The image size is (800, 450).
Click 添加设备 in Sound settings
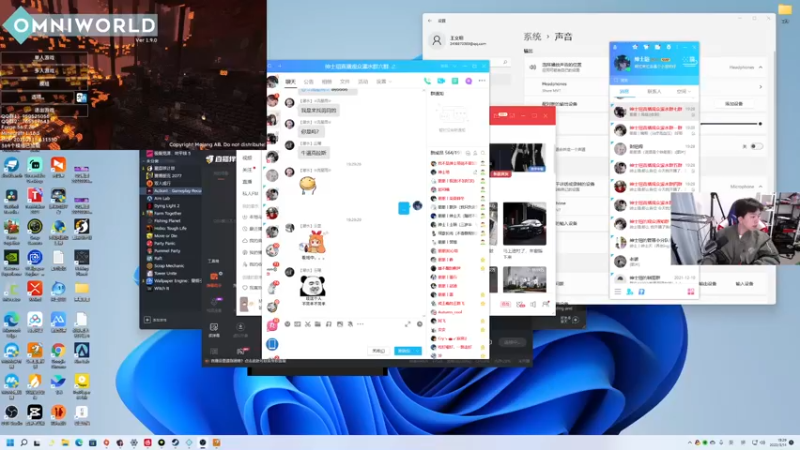734,104
